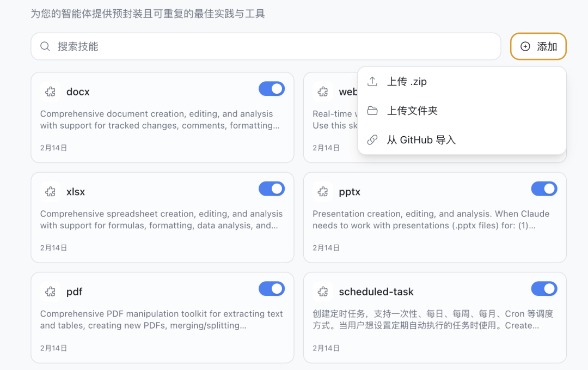This screenshot has width=588, height=370.
Task: Disable the pptx skill toggle
Action: click(x=544, y=189)
